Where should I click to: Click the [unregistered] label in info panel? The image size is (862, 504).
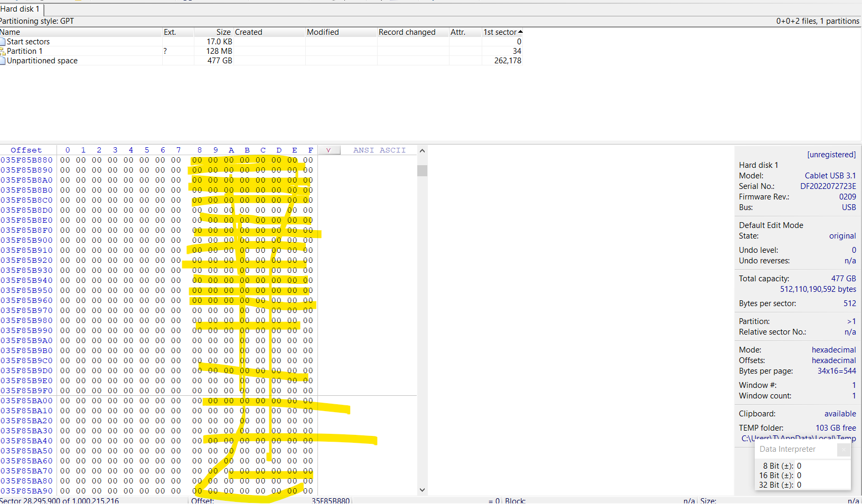[x=831, y=155]
